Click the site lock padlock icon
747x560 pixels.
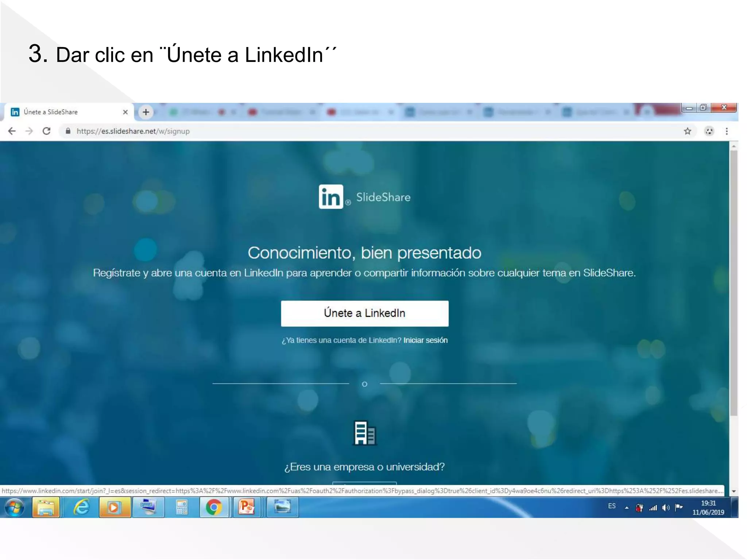coord(68,131)
